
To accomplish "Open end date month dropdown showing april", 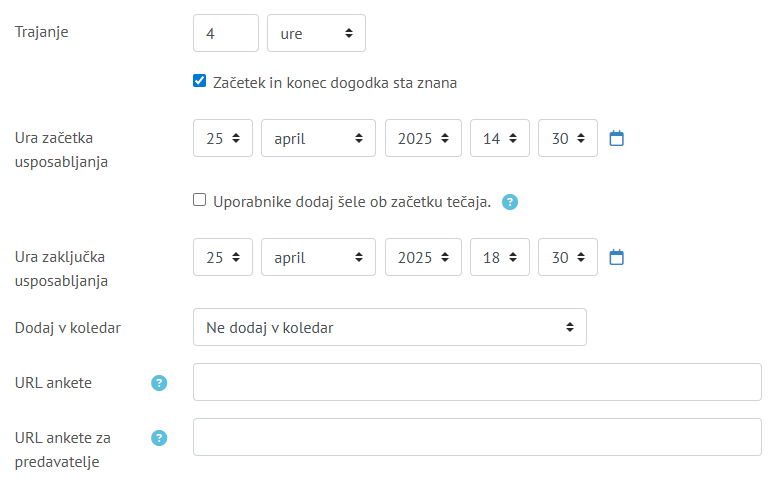I will 318,257.
